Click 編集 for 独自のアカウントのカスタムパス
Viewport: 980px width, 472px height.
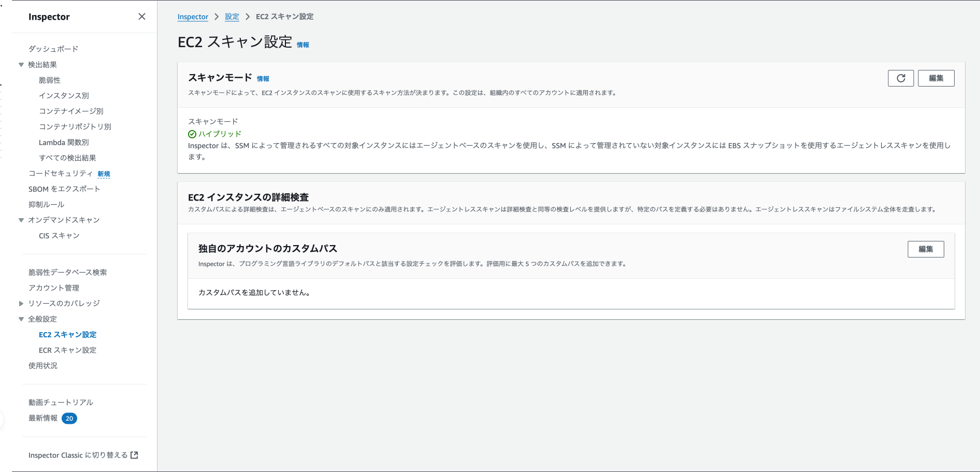pos(926,249)
